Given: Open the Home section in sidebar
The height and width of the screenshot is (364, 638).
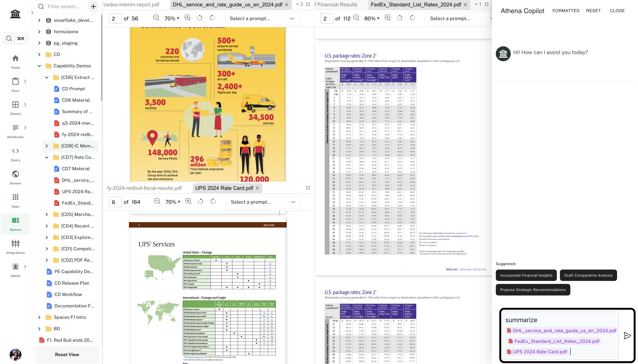Looking at the screenshot, I should click(x=15, y=62).
